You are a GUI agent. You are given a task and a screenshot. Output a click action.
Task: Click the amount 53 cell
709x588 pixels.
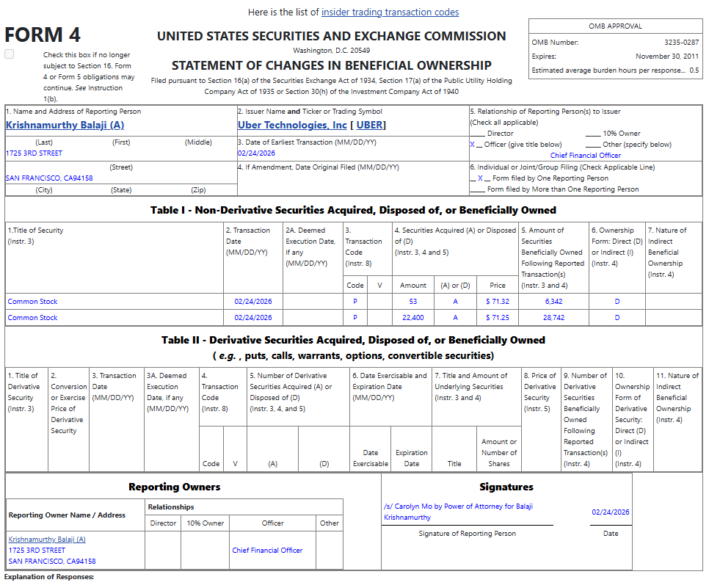(x=412, y=301)
